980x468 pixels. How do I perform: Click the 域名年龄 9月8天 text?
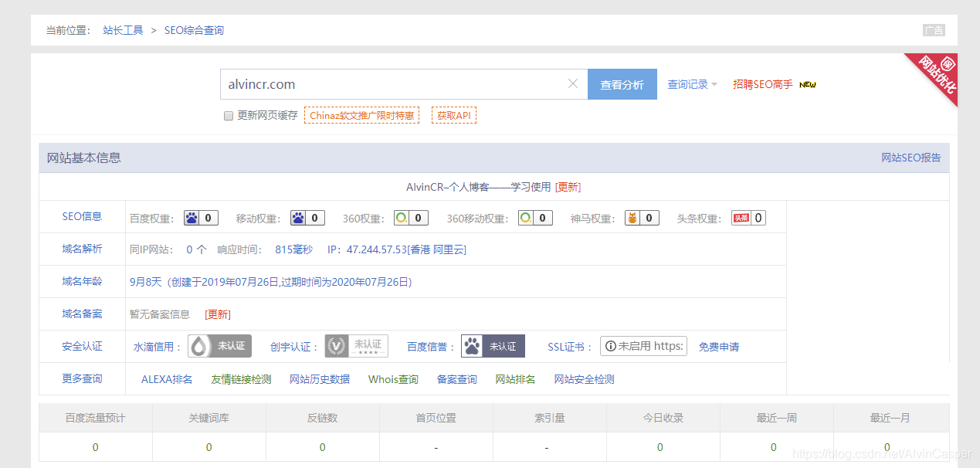(x=146, y=282)
